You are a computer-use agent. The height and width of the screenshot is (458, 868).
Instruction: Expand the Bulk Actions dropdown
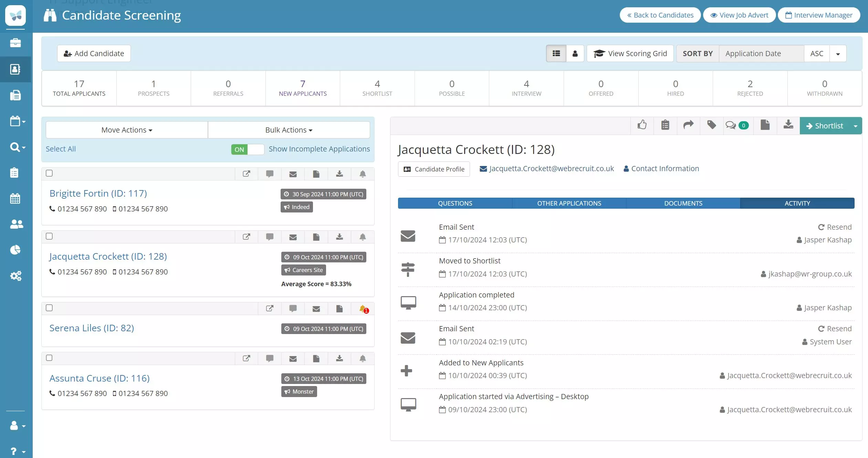tap(289, 130)
